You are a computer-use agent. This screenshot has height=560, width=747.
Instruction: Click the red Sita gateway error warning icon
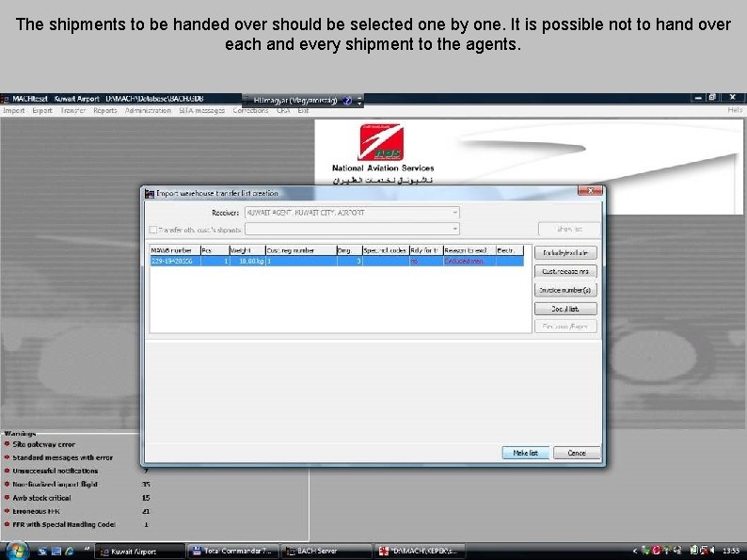8,444
